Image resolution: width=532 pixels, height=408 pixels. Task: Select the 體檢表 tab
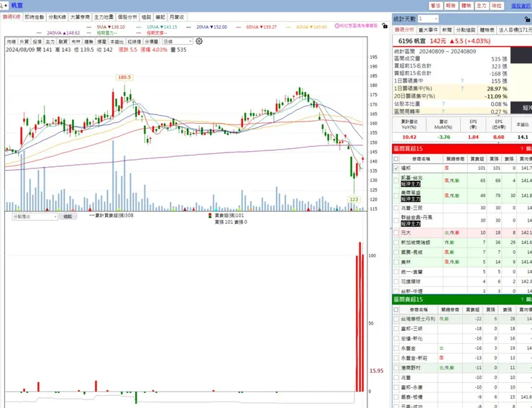click(487, 30)
